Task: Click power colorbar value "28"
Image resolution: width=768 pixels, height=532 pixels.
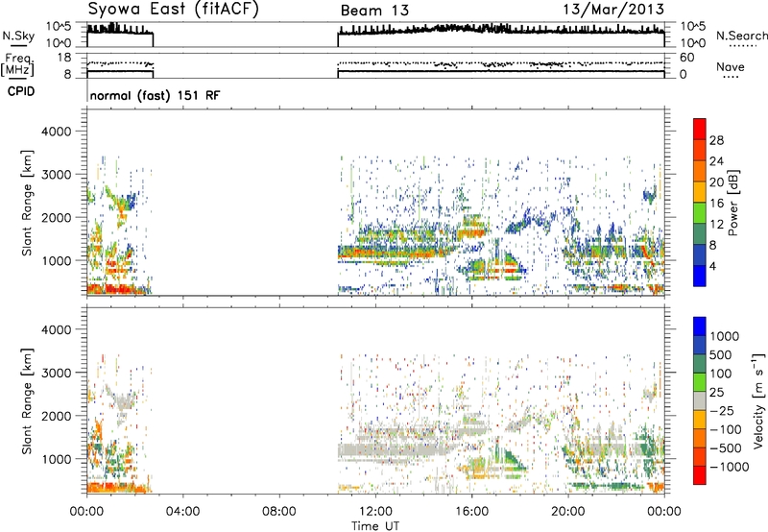Action: (x=716, y=140)
